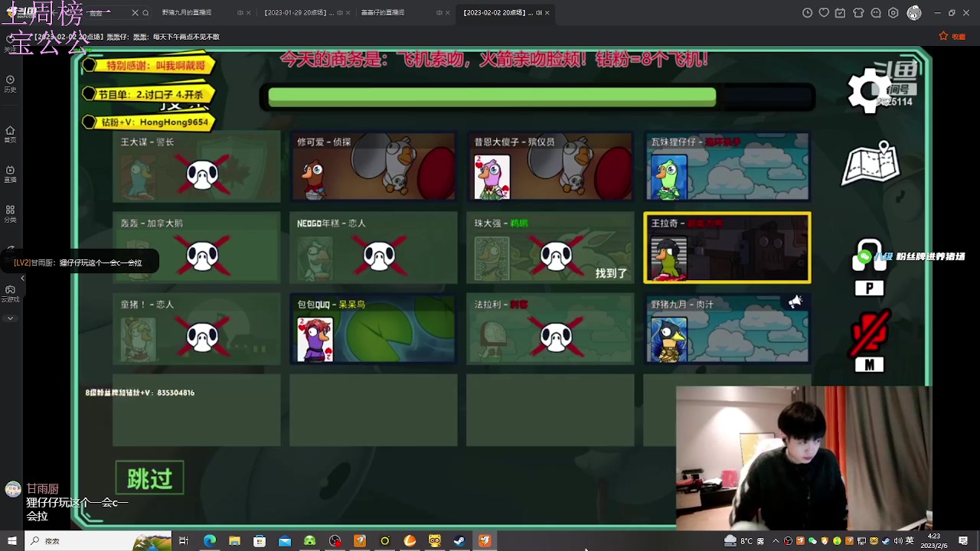Open app settings hexagon icon in top bar
Viewport: 980px width, 551px height.
coord(893,13)
